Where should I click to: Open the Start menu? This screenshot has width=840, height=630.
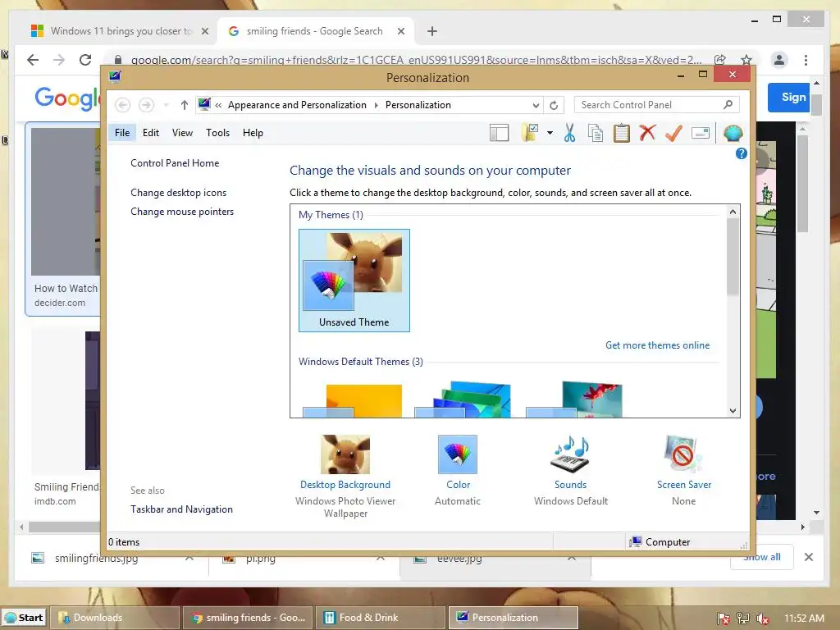[23, 618]
